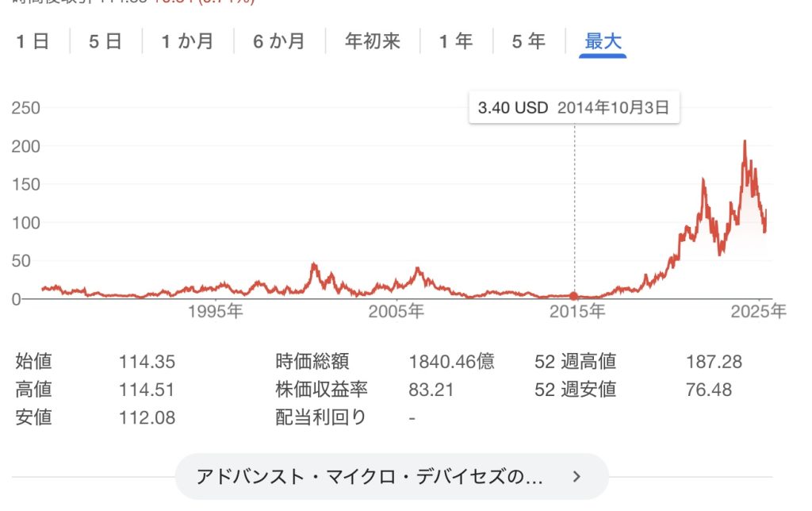
Task: Click the 2025年 axis label
Action: [x=758, y=312]
